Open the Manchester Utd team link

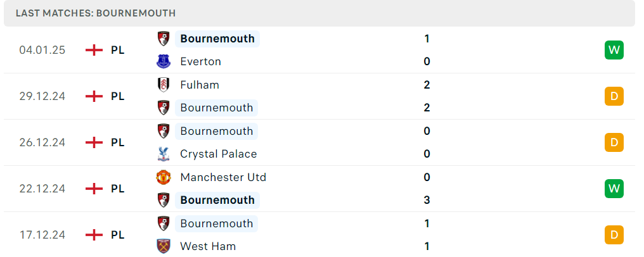[x=223, y=177]
